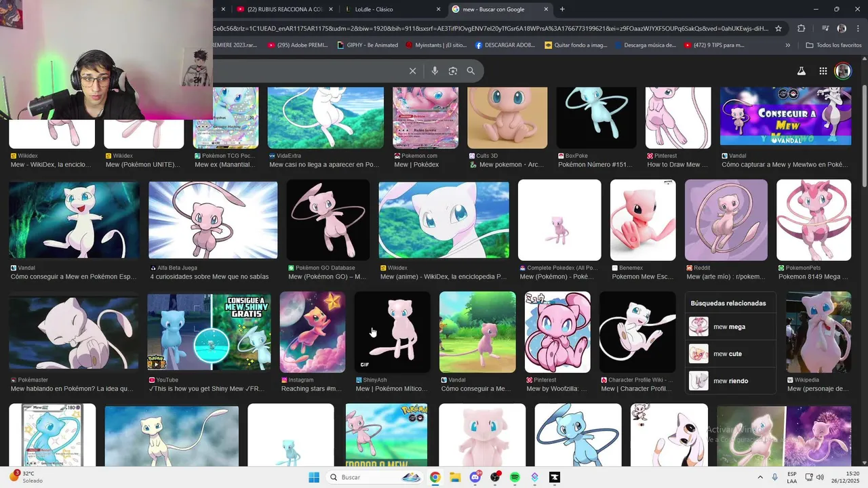Open Spotify from the taskbar

[515, 477]
